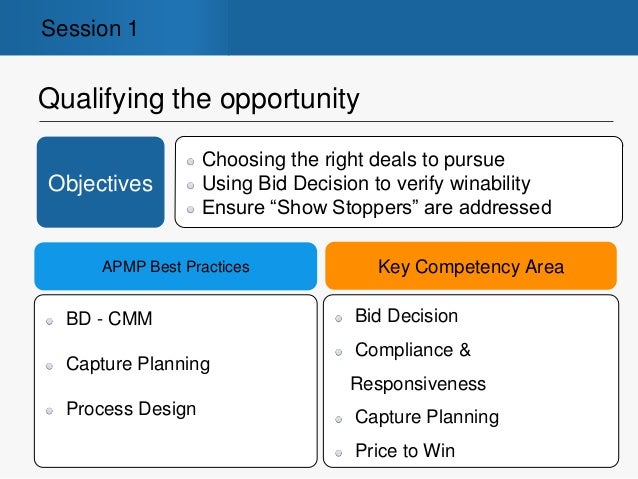Select the "APMP Best Practices" blue header
Image resolution: width=638 pixels, height=479 pixels.
click(176, 267)
